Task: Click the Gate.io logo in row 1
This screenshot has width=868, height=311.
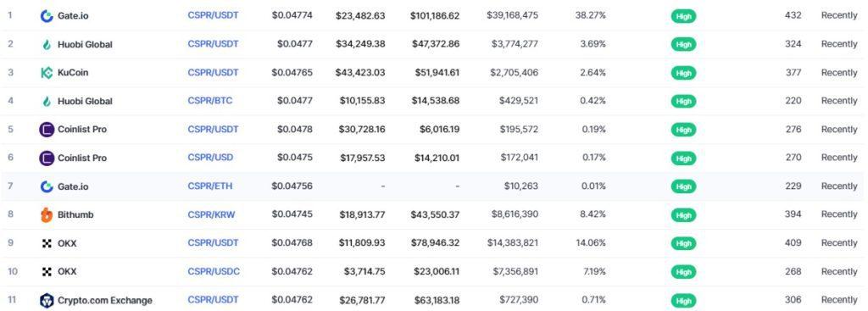Action: point(47,16)
